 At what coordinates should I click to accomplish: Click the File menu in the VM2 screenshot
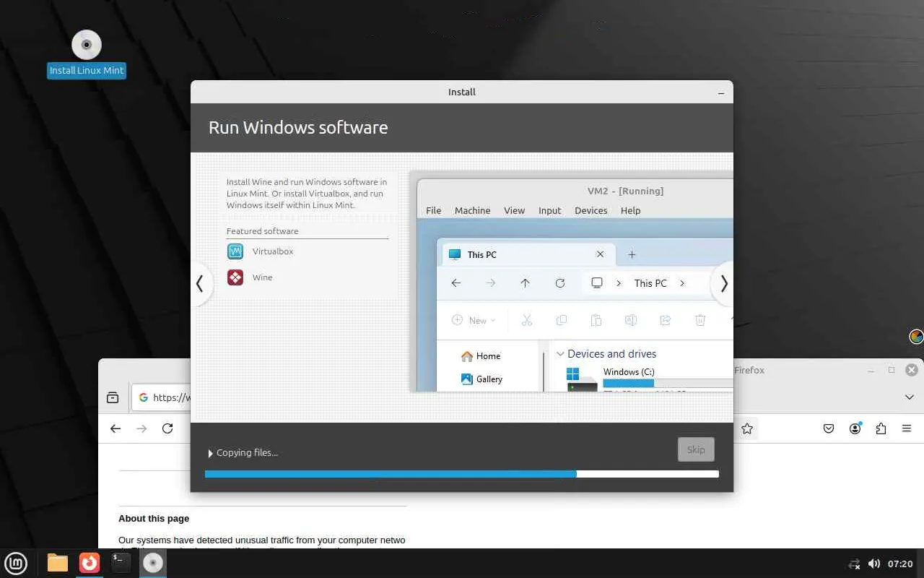click(x=433, y=210)
